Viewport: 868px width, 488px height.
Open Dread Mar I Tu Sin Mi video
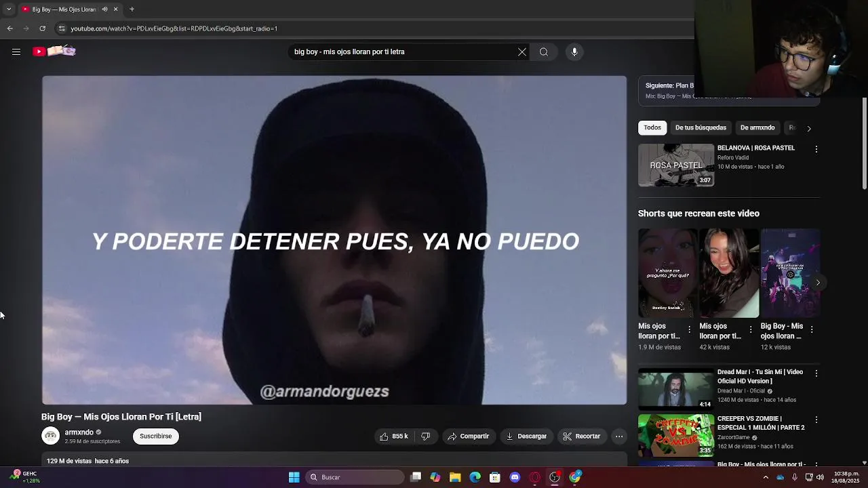click(x=676, y=389)
